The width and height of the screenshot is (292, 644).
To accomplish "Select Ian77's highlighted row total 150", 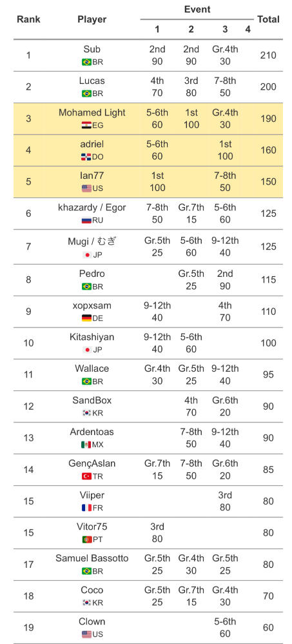I will click(x=268, y=181).
